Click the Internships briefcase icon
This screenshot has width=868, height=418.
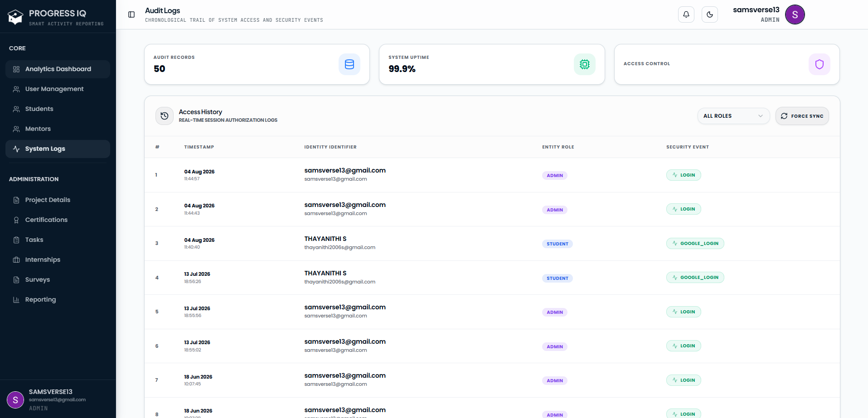16,260
